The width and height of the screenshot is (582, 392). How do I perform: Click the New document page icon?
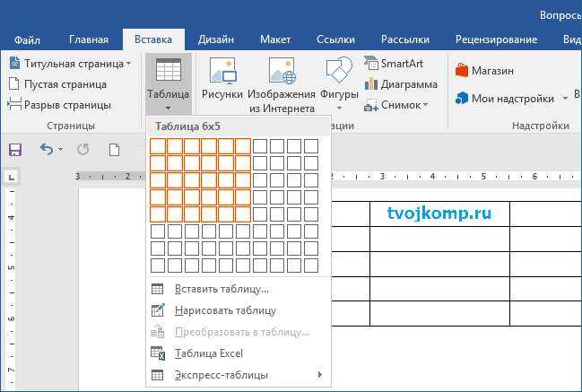tap(114, 150)
